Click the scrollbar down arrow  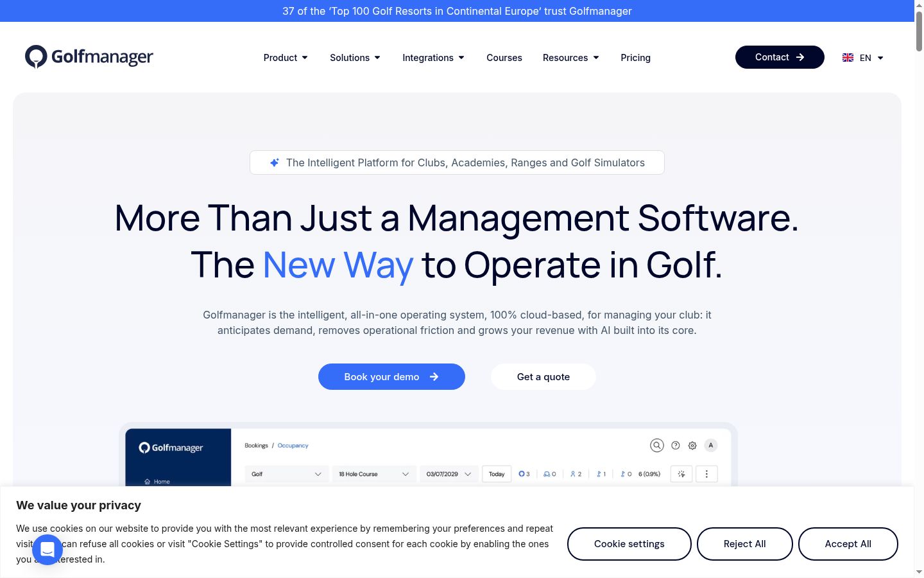919,572
